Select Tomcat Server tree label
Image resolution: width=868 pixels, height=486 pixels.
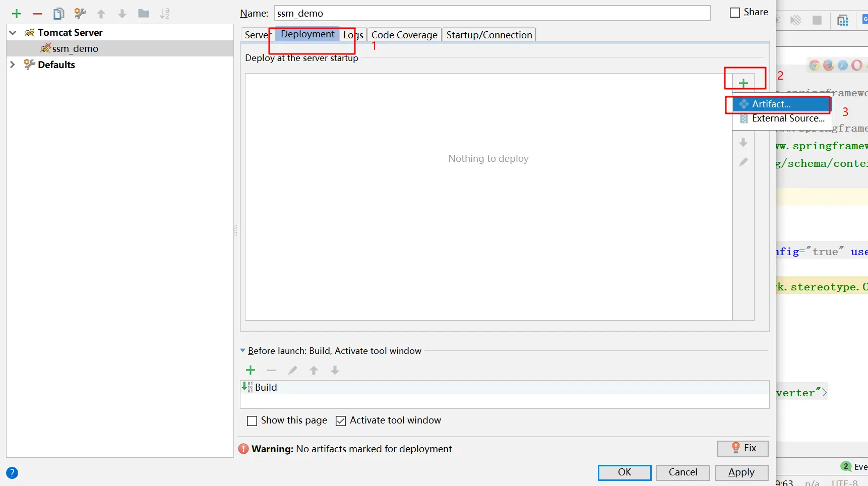(x=70, y=33)
